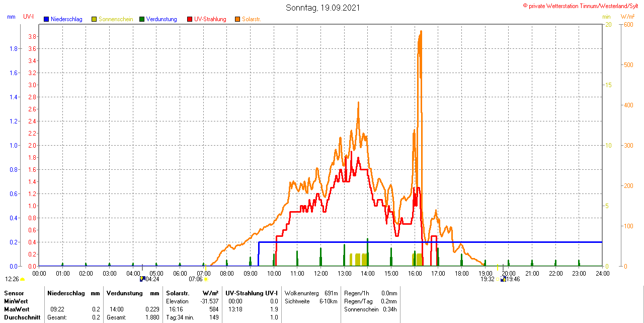Click the orange Solarstr. legend swatch

coord(237,19)
